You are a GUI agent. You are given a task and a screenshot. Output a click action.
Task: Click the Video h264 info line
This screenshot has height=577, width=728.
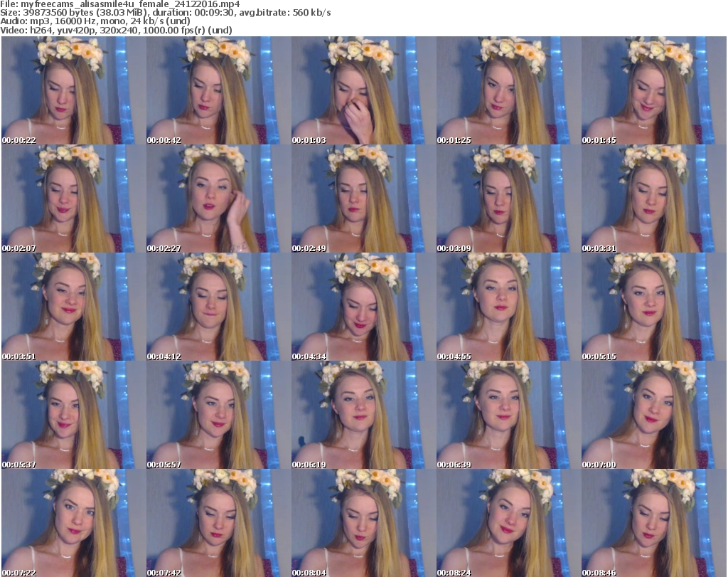[116, 30]
